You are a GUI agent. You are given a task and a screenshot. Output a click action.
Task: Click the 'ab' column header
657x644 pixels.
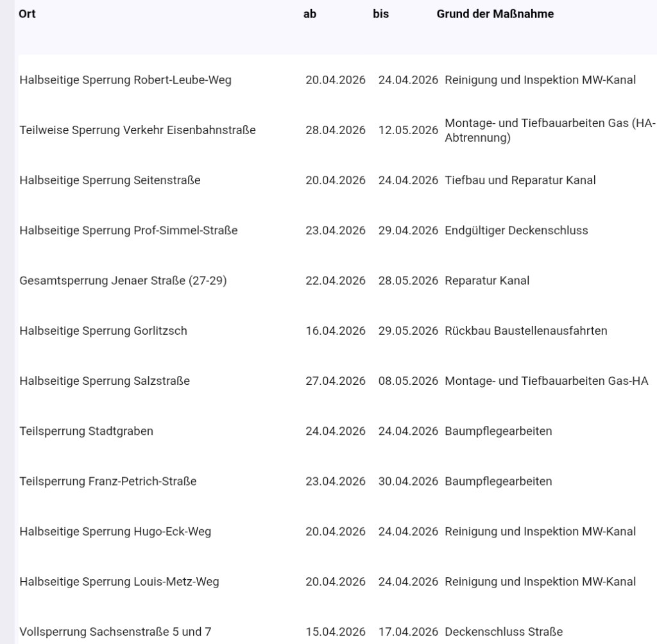[x=310, y=13]
